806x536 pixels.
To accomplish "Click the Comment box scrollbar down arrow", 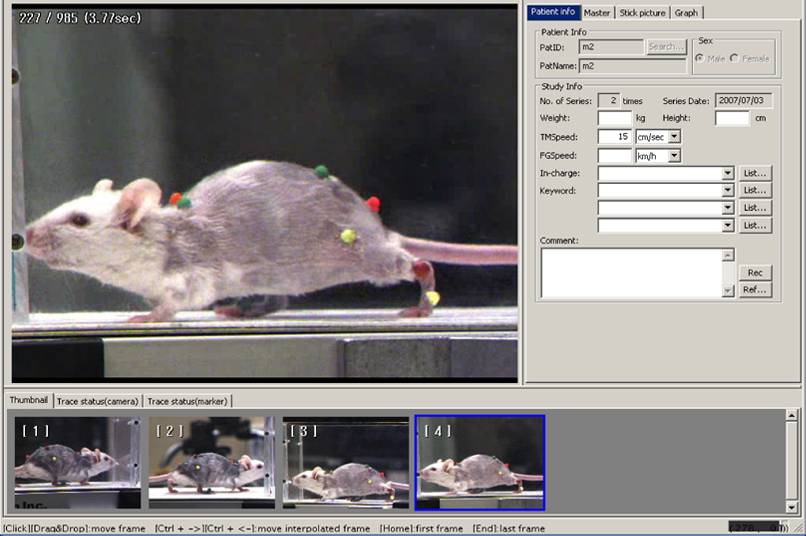I will (x=728, y=291).
